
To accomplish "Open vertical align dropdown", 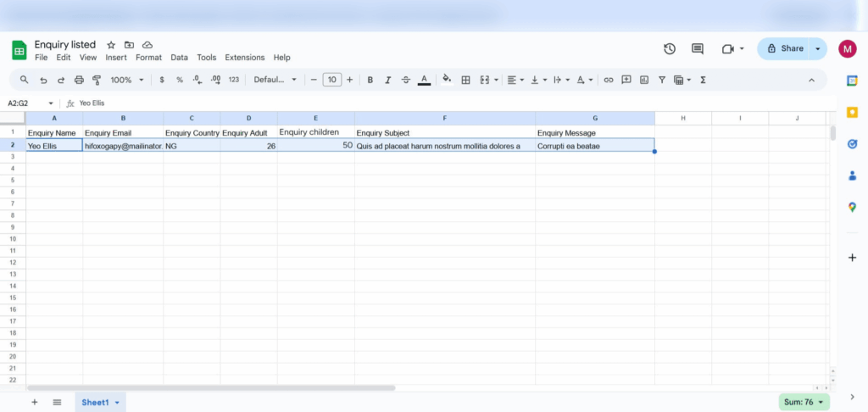I will click(538, 80).
